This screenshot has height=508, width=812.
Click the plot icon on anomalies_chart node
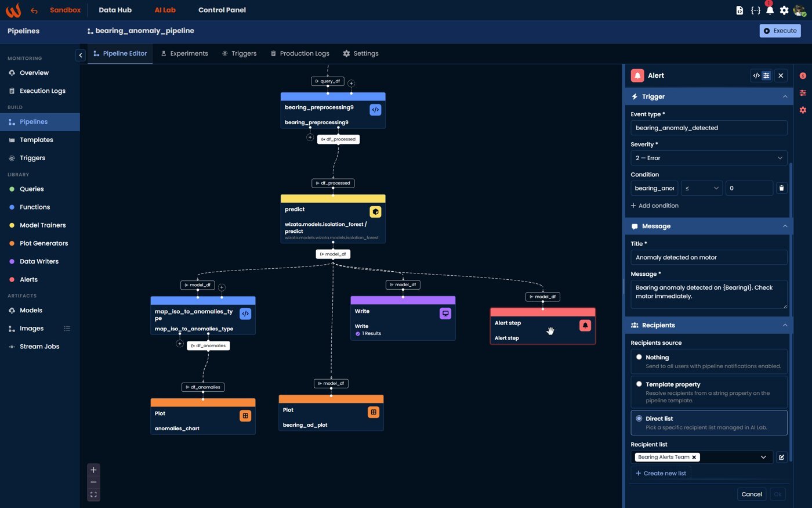[x=245, y=416]
